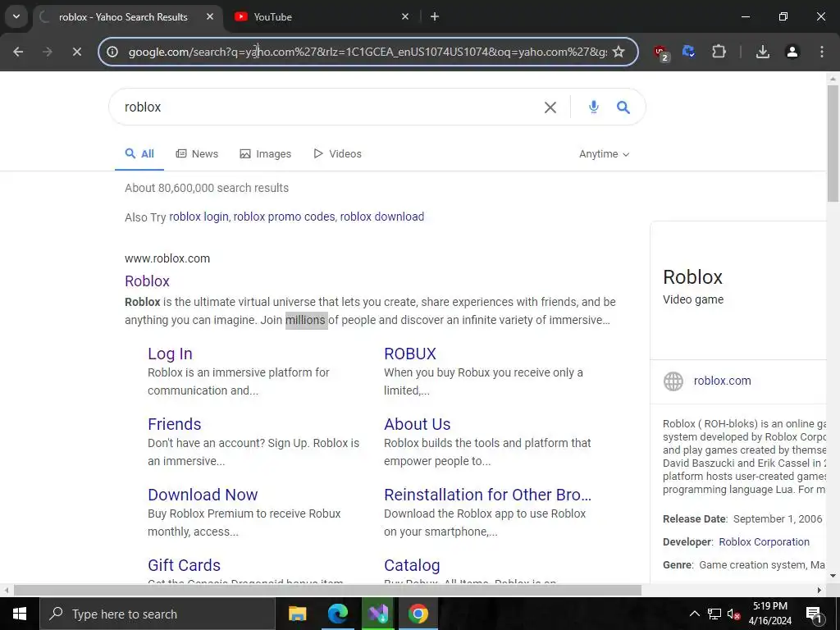The image size is (840, 630).
Task: Click the About 80,600,000 search results text
Action: coord(207,188)
